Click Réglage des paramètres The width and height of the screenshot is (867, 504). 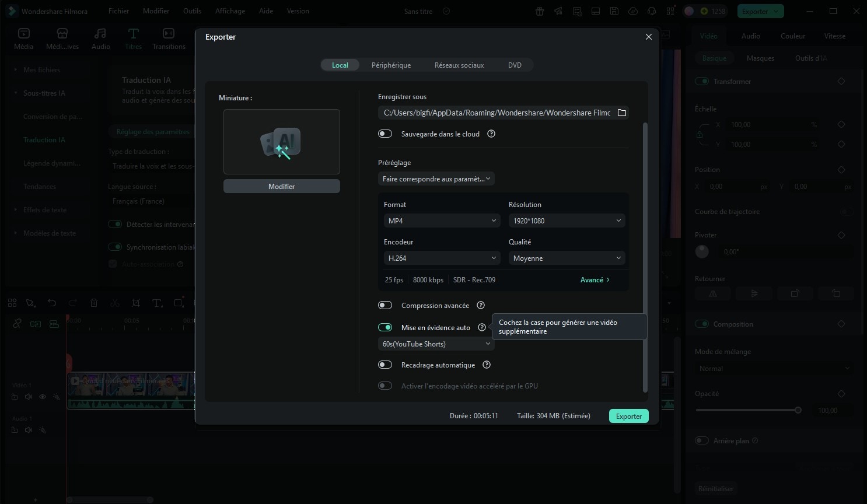[x=153, y=132]
